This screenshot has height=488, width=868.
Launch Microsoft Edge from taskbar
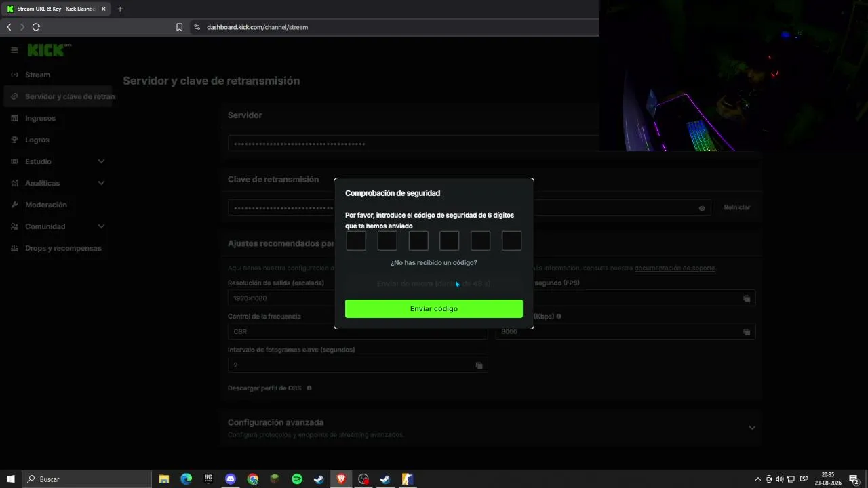(x=186, y=479)
